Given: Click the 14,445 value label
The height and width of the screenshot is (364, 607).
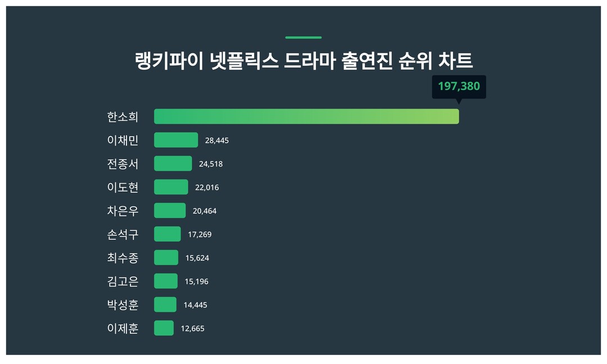Looking at the screenshot, I should (195, 306).
